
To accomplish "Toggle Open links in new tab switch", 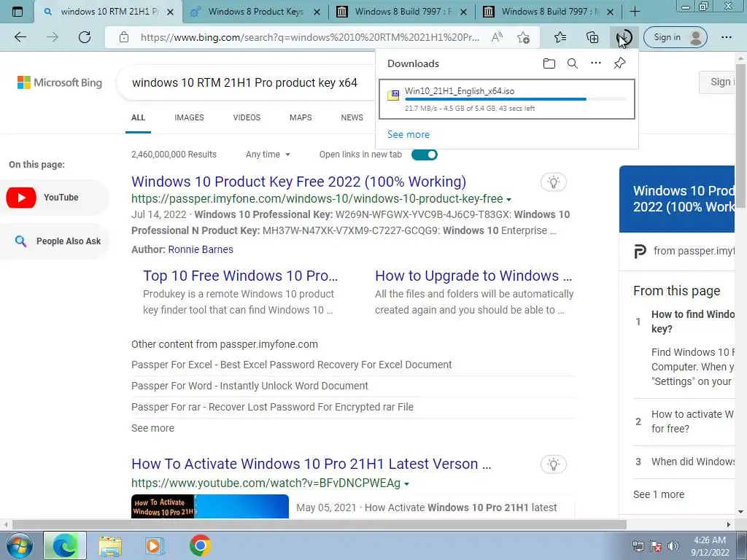I will tap(425, 155).
